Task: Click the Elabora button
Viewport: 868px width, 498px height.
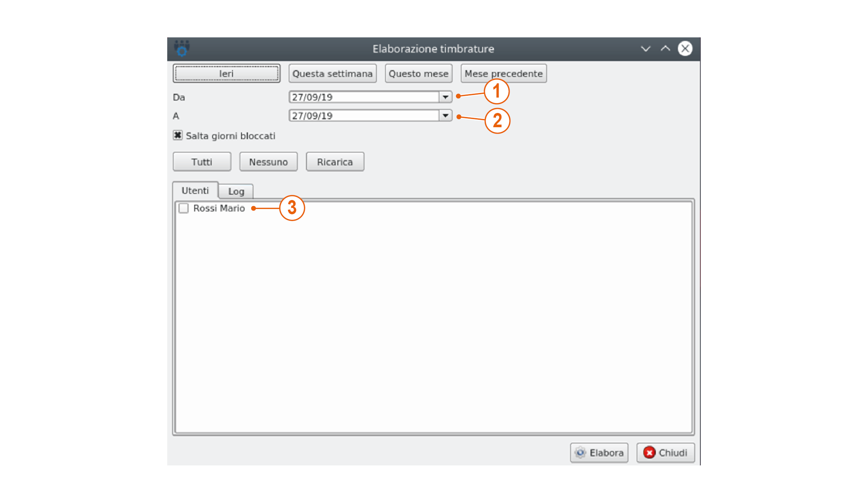Action: [x=599, y=453]
